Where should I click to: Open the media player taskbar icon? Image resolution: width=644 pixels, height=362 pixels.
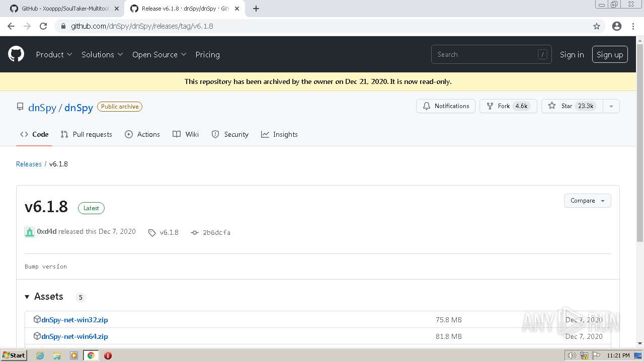click(74, 355)
